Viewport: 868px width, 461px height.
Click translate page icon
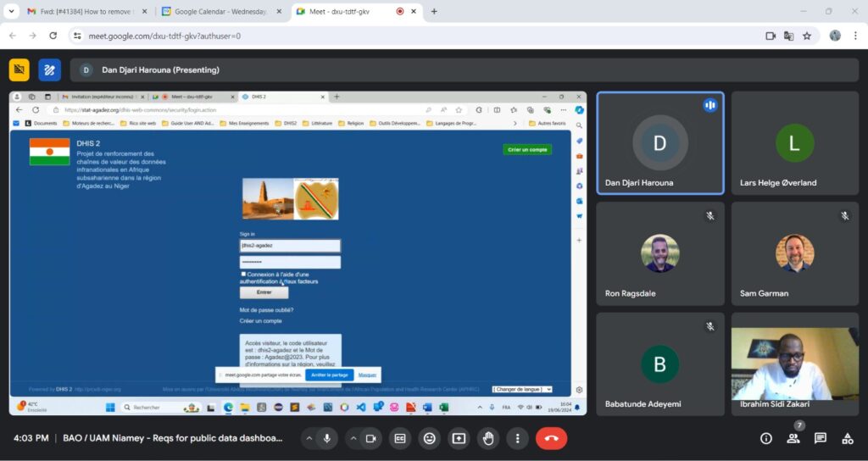point(789,36)
